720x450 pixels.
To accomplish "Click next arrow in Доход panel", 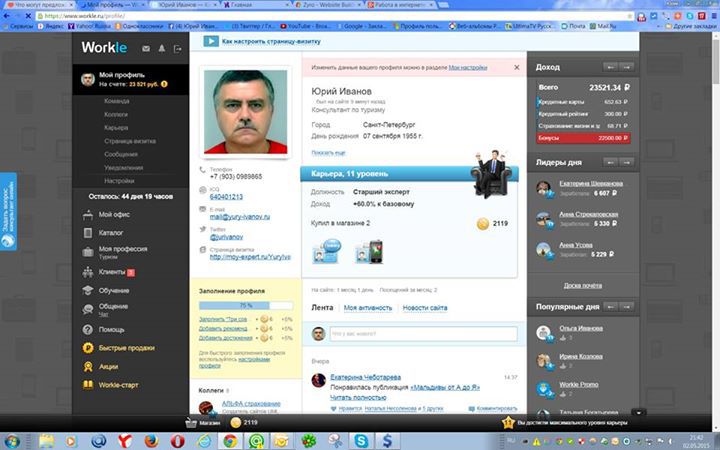I will click(x=637, y=67).
